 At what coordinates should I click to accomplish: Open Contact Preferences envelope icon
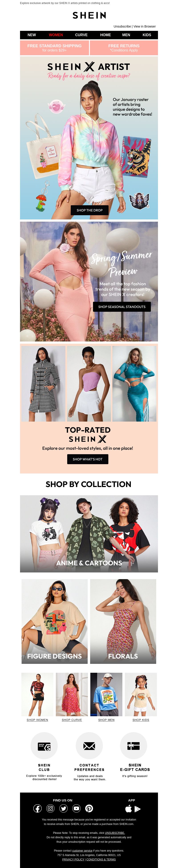[x=89, y=746]
